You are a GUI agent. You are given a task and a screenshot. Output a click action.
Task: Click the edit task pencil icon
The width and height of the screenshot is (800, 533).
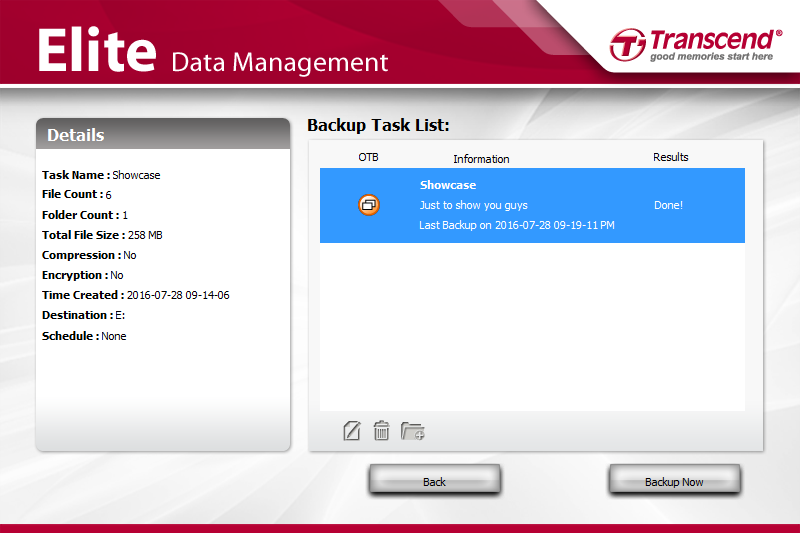(352, 430)
